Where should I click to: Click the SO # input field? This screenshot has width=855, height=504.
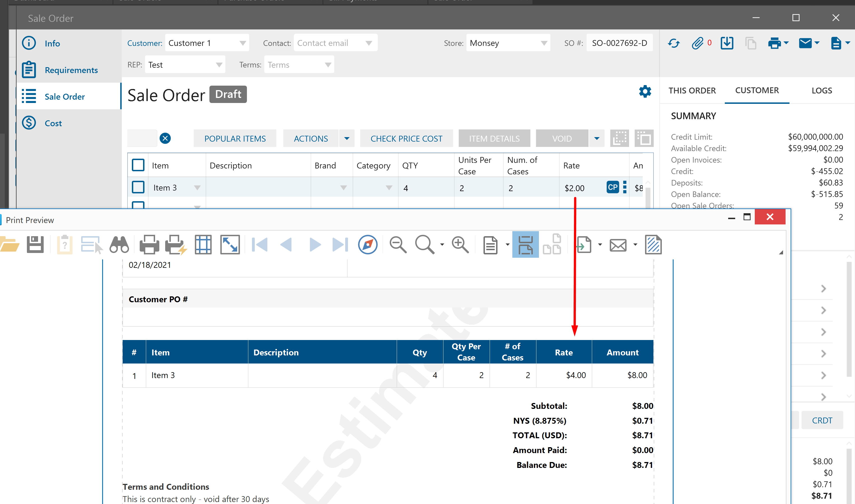(619, 43)
